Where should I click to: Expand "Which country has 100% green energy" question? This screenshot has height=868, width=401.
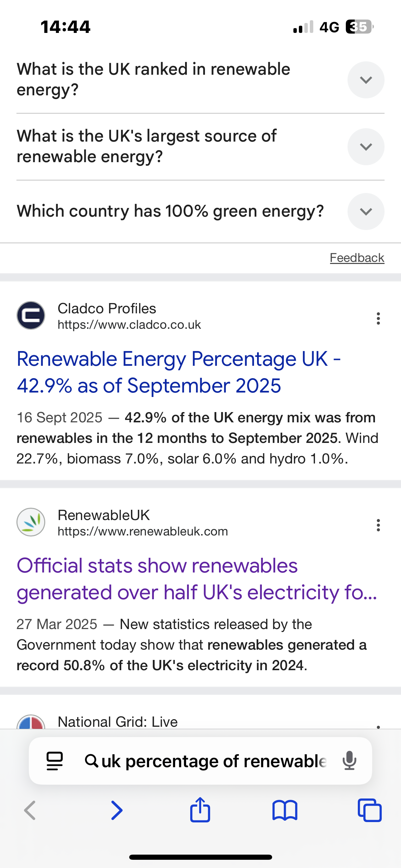pyautogui.click(x=366, y=212)
